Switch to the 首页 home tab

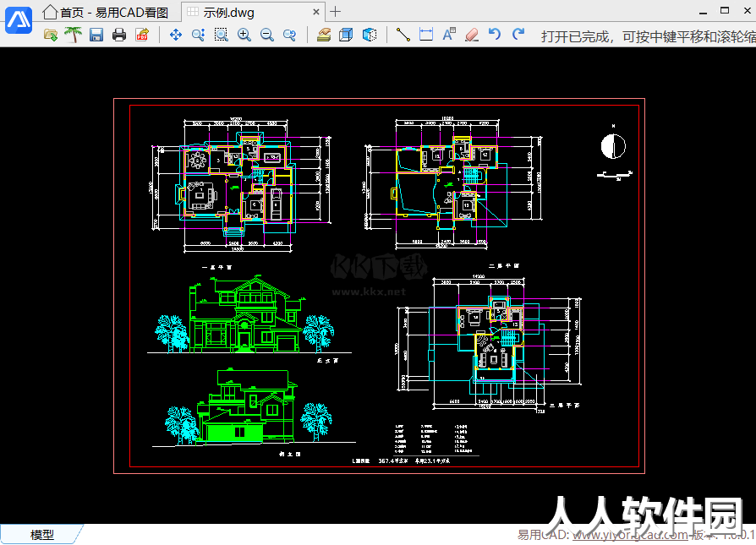pos(105,12)
